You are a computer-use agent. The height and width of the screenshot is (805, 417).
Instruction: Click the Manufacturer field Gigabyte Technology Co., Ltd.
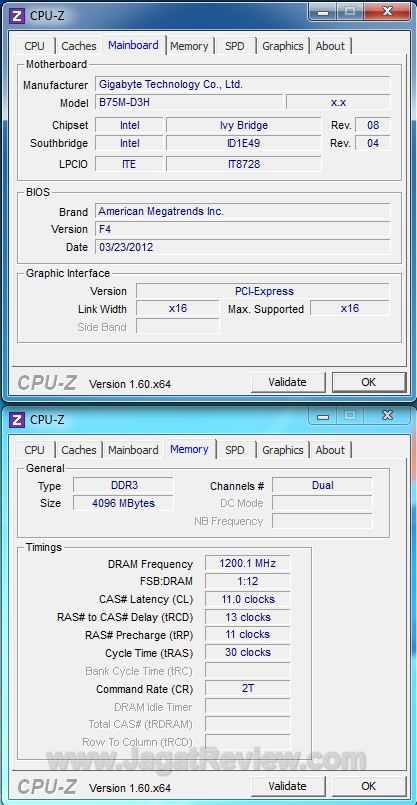pyautogui.click(x=242, y=85)
